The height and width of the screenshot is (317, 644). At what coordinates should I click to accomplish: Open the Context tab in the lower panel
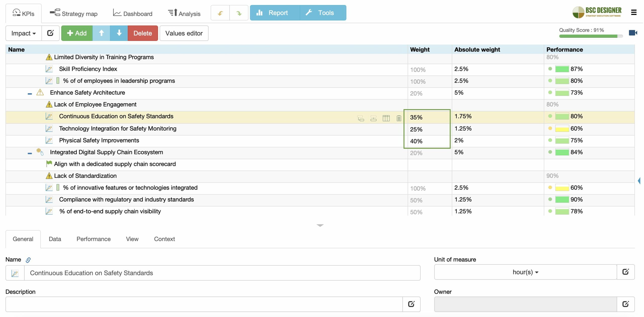(x=164, y=239)
